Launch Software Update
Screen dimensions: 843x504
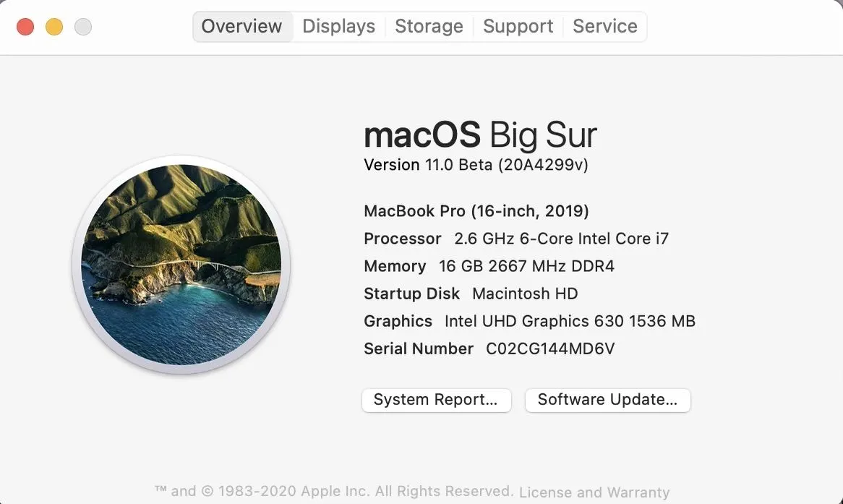tap(607, 400)
